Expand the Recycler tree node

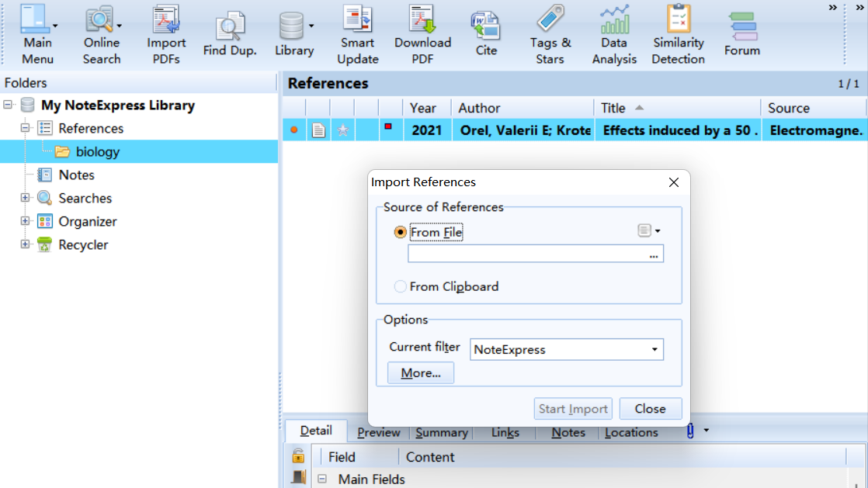25,244
